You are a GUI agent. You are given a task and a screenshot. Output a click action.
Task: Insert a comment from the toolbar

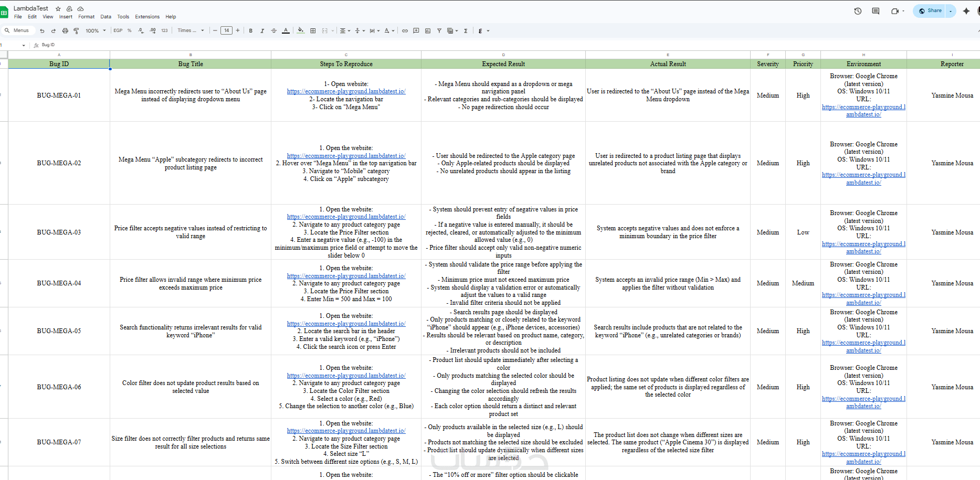tap(416, 31)
